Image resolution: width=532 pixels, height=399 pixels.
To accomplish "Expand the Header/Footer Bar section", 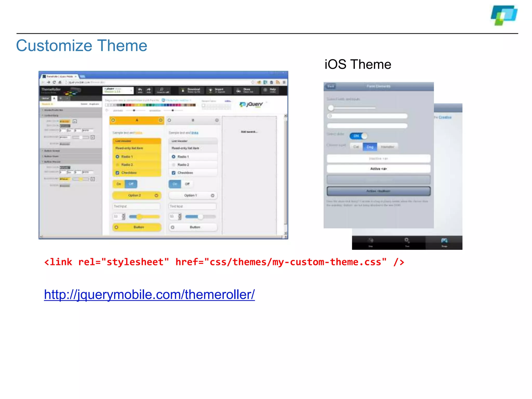I will [x=71, y=110].
